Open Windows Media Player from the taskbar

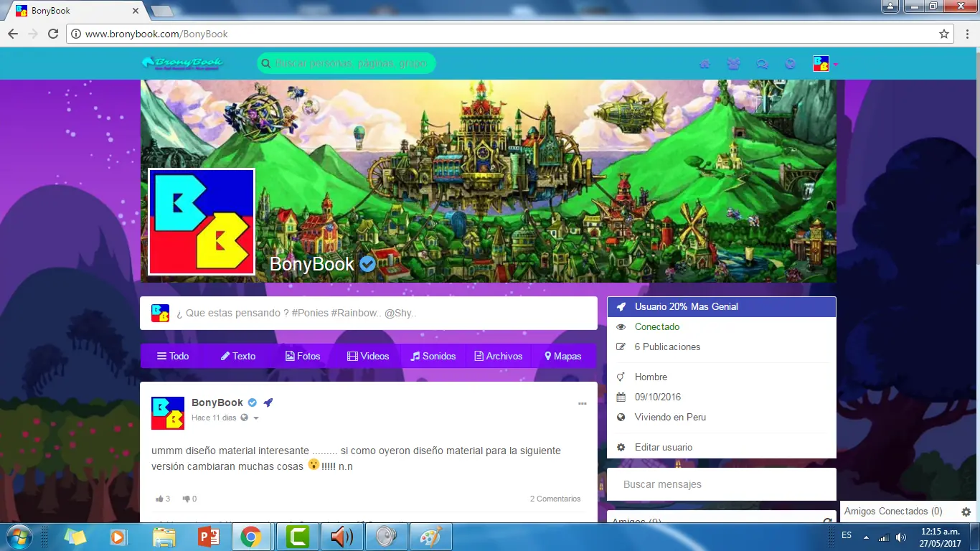pos(119,537)
